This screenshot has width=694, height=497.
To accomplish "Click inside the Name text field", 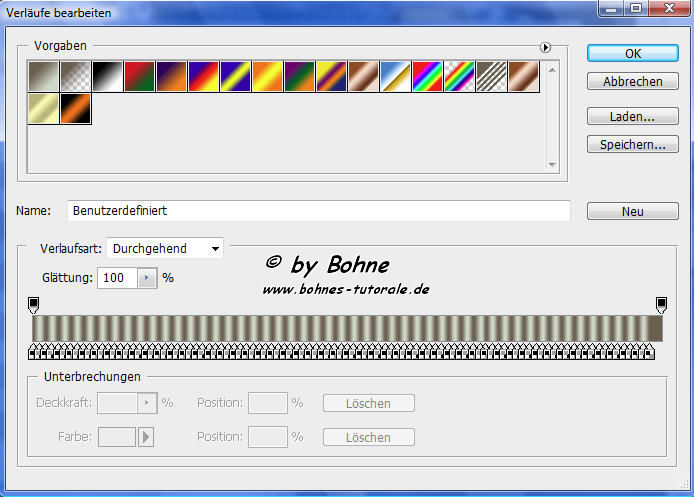I will click(318, 211).
